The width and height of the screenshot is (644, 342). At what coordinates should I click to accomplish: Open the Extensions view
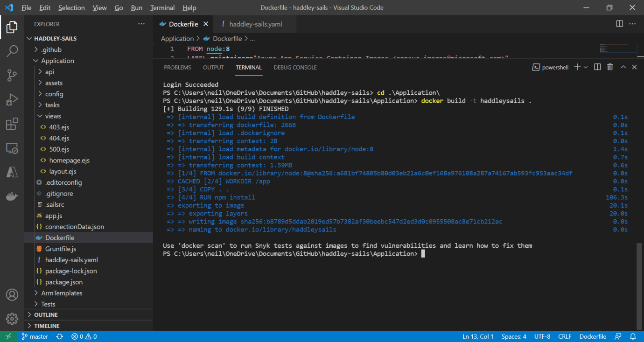pos(12,124)
